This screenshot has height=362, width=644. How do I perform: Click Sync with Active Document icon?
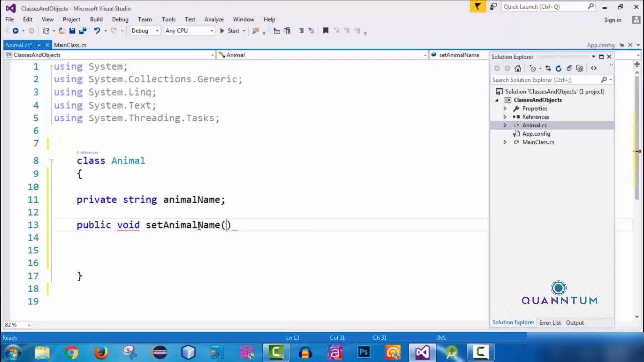[x=548, y=68]
